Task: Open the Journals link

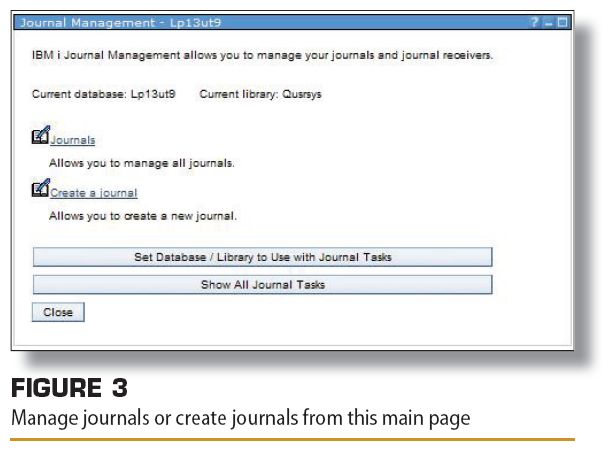Action: [73, 140]
